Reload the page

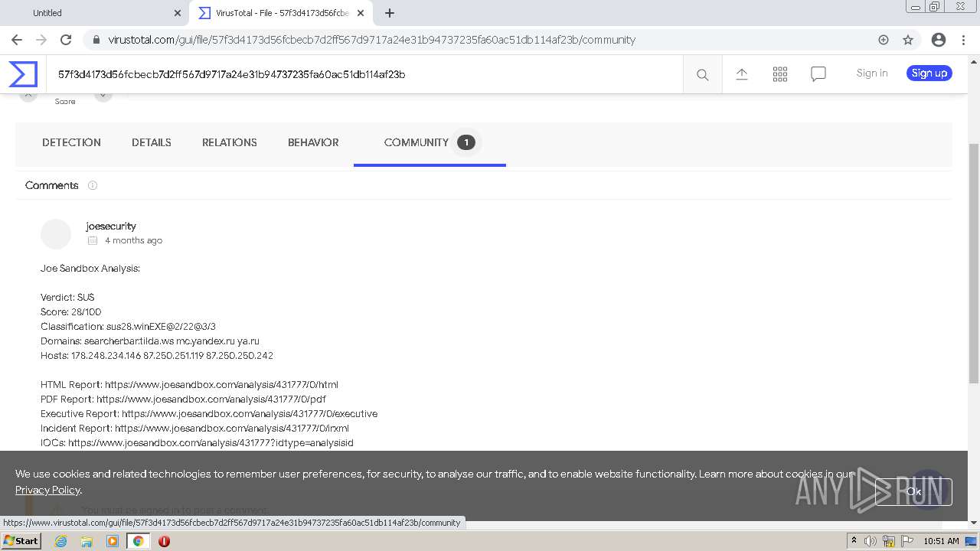pos(66,40)
